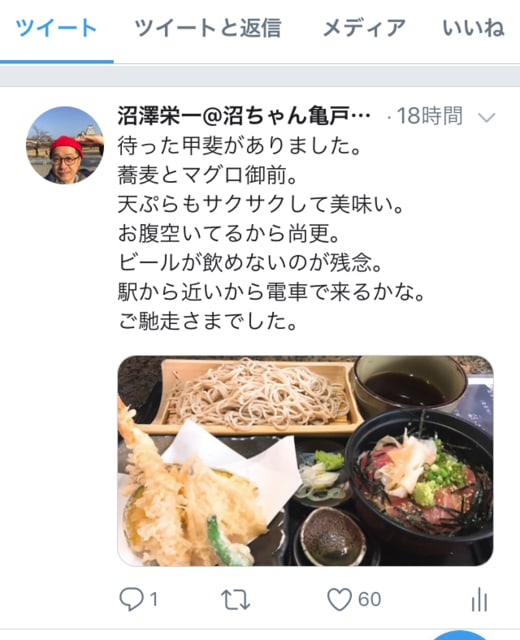Open the username 沼澤栄一@沼ちゃん亀戸 link

coord(244,116)
